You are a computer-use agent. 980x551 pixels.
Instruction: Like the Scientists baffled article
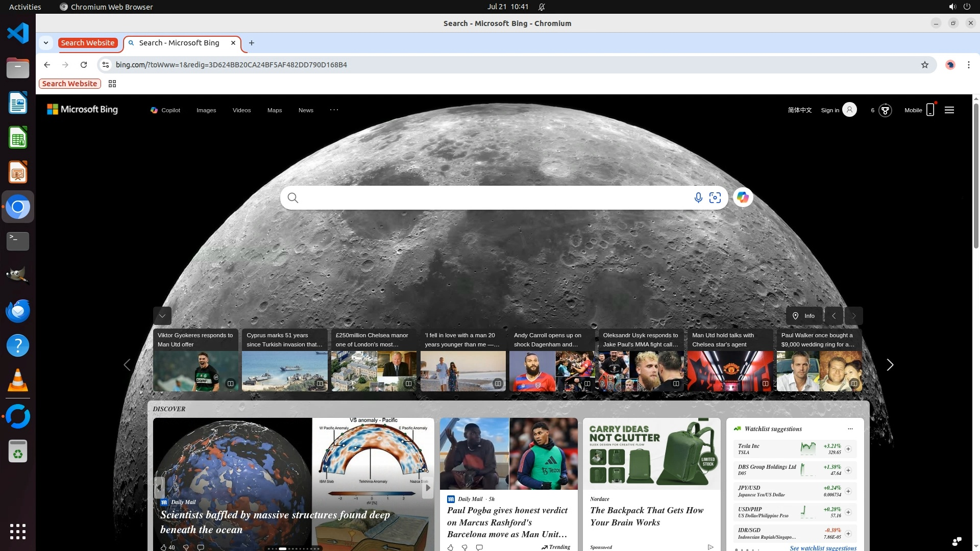coord(163,547)
